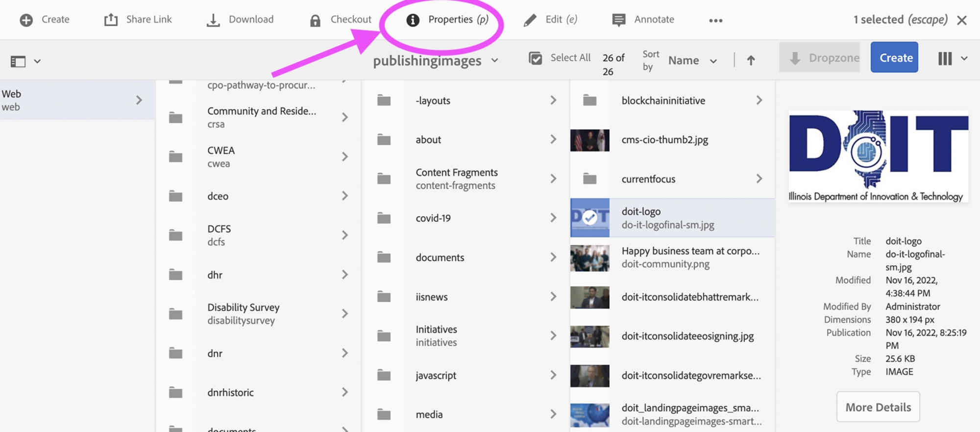Click the column view switcher icon

coord(945,58)
